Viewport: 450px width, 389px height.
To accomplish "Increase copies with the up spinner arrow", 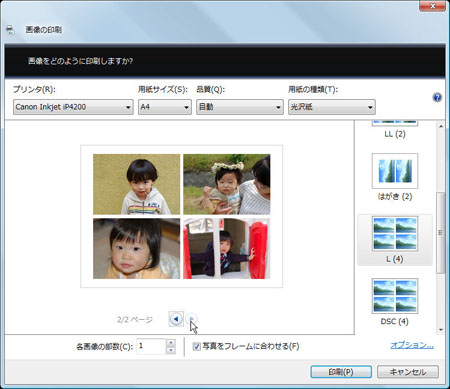I will tap(171, 343).
